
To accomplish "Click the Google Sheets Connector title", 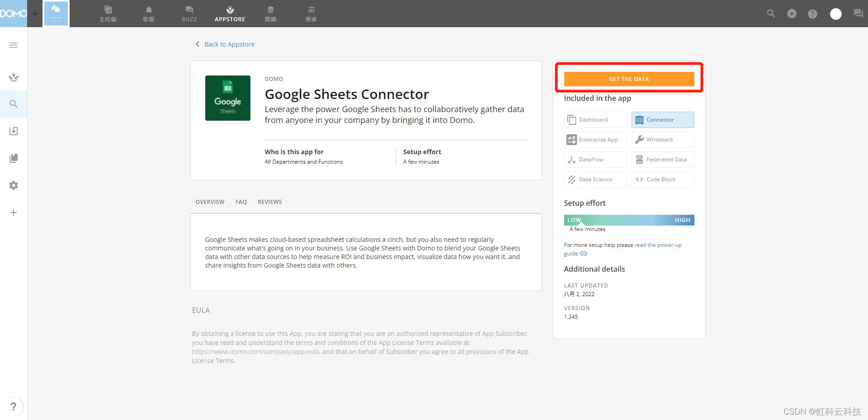I will click(x=347, y=94).
